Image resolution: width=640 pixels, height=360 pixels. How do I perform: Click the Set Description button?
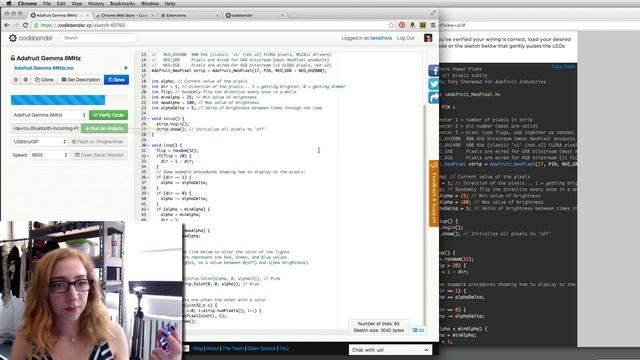(x=81, y=80)
